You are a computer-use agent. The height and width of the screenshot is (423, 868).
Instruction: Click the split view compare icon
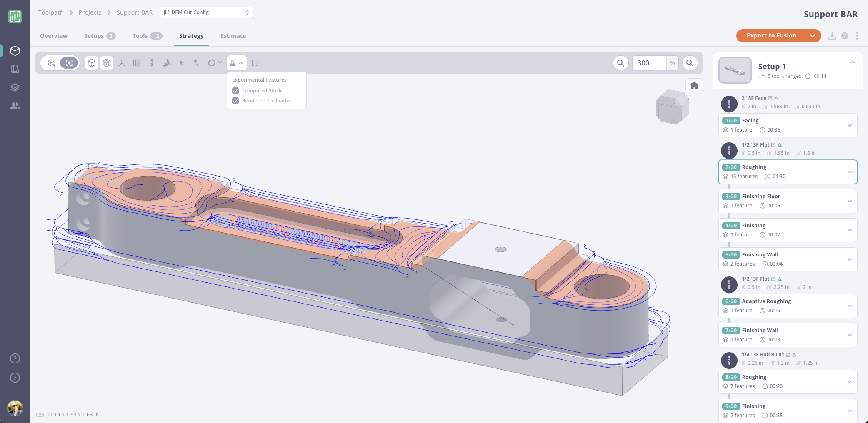click(x=255, y=63)
